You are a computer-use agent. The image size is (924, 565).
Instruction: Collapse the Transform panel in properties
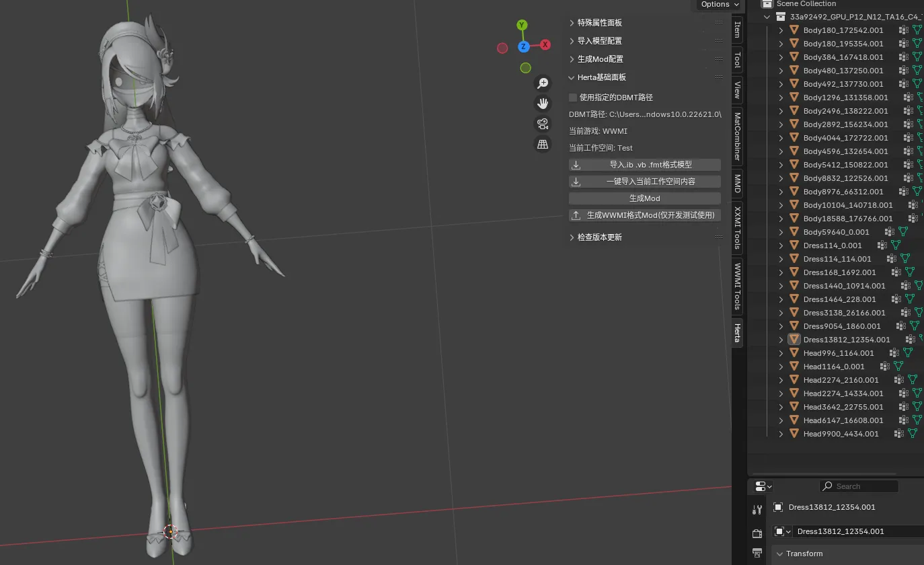pos(780,554)
